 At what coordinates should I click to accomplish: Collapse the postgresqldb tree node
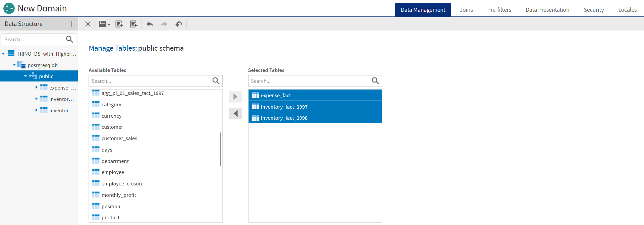click(14, 65)
